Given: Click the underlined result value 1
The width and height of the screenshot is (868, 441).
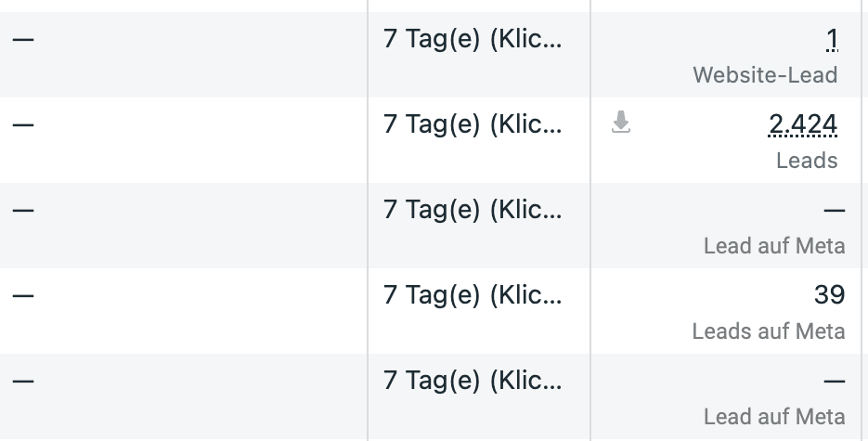Looking at the screenshot, I should click(x=832, y=39).
